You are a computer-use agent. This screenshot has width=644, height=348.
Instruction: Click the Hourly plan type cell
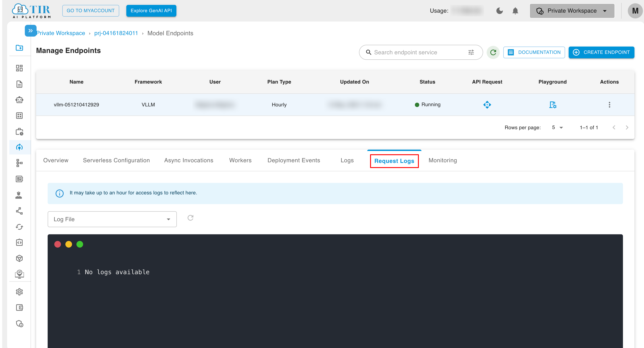click(x=279, y=104)
